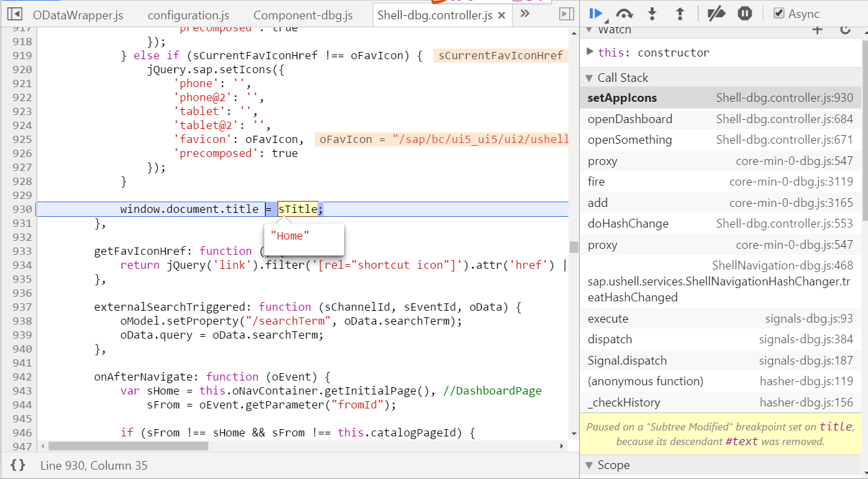868x479 pixels.
Task: Toggle a breakpoint on line 946
Action: 22,432
